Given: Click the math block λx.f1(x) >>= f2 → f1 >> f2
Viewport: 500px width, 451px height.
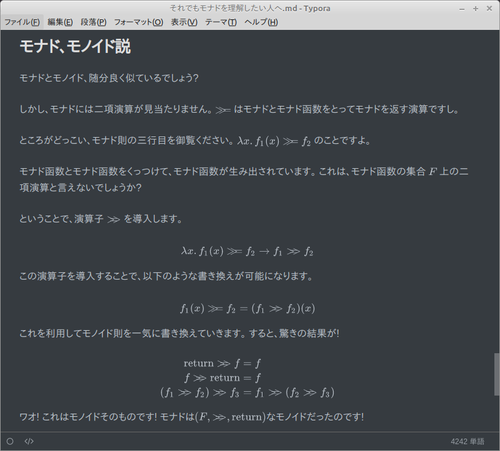Looking at the screenshot, I should (247, 251).
